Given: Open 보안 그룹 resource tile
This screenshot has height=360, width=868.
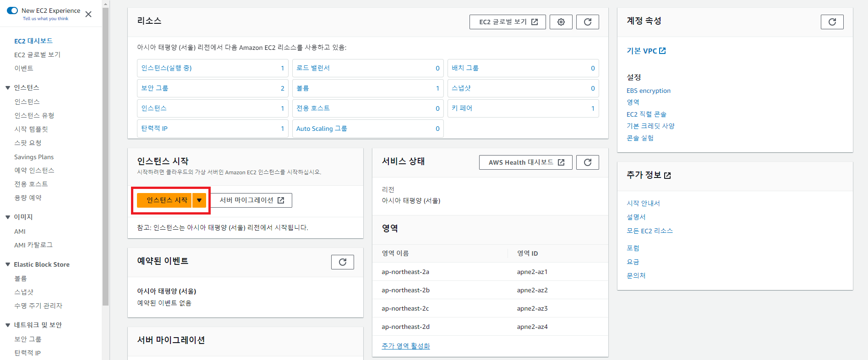Looking at the screenshot, I should [213, 88].
